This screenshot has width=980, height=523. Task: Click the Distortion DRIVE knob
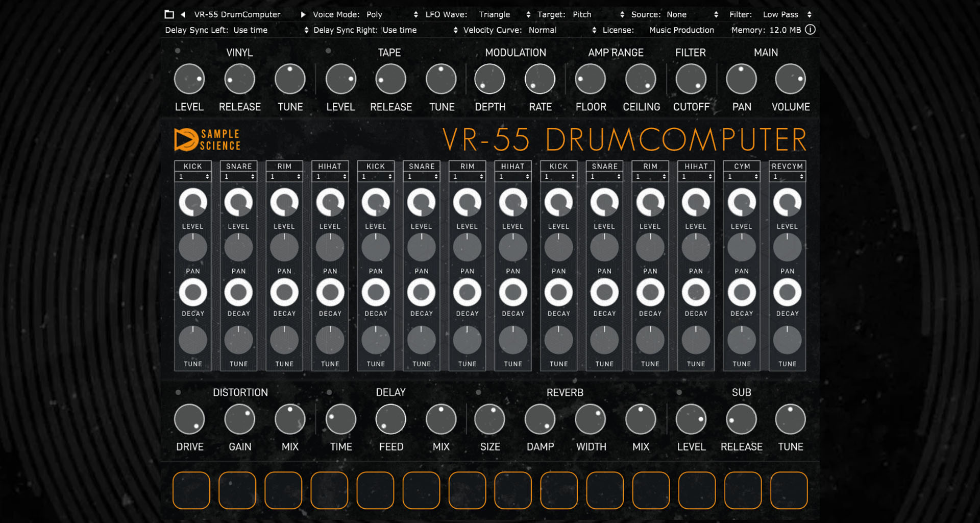click(189, 419)
